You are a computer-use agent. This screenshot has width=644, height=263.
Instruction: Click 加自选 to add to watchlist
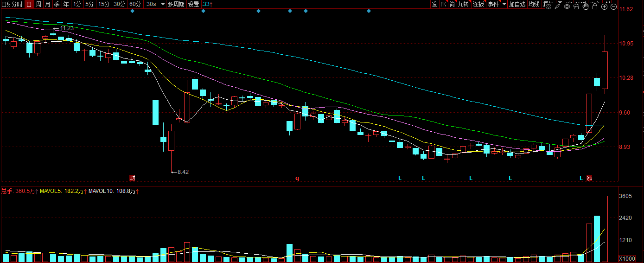(x=517, y=4)
